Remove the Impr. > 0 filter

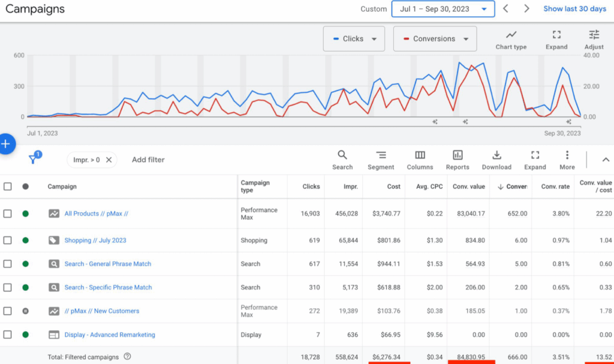click(109, 160)
